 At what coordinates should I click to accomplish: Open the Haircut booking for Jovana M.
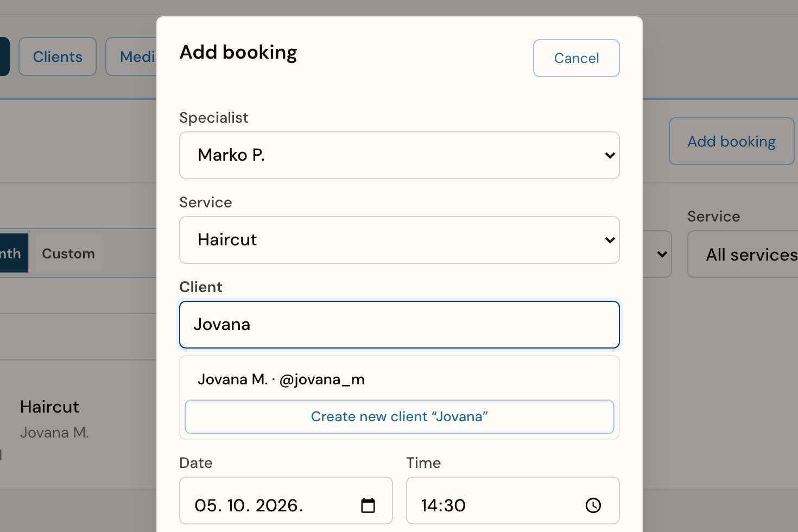[x=54, y=419]
